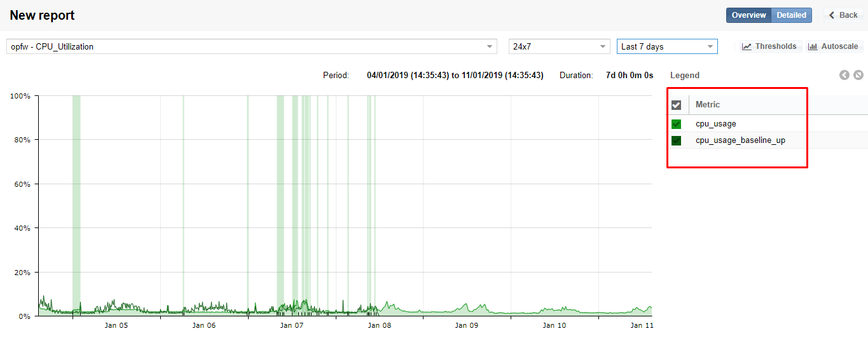
Task: Select the cpu_usage_baseline_up metric label
Action: tap(740, 140)
